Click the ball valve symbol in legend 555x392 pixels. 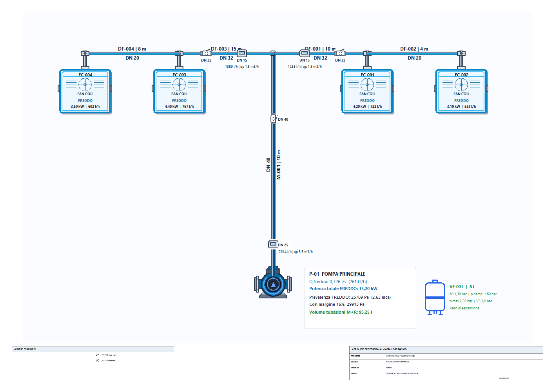click(x=98, y=355)
